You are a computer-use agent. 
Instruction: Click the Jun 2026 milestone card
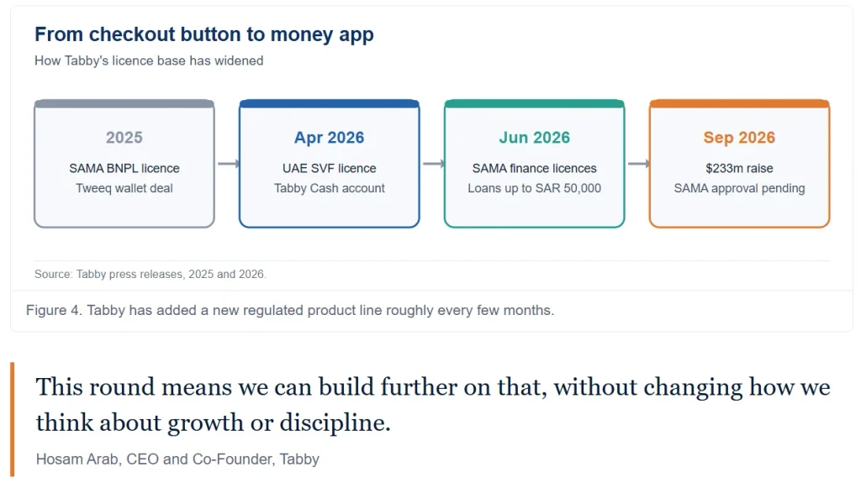[x=534, y=164]
